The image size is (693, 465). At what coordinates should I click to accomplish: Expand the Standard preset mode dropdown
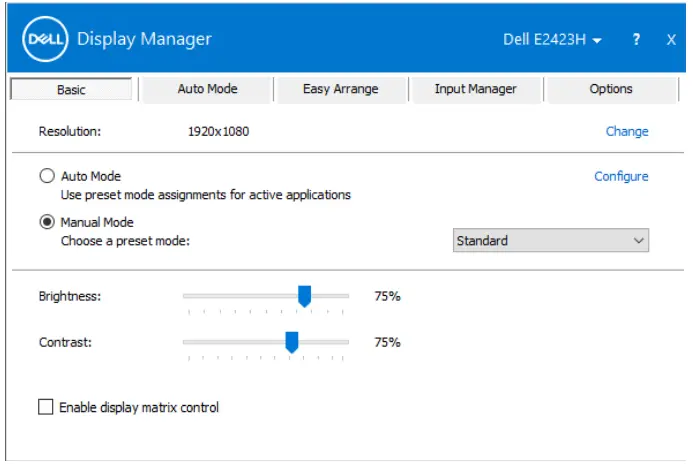(x=550, y=241)
